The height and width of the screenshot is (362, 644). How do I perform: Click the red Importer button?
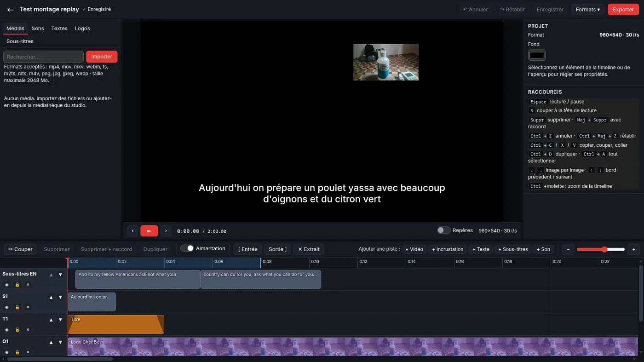click(102, 57)
